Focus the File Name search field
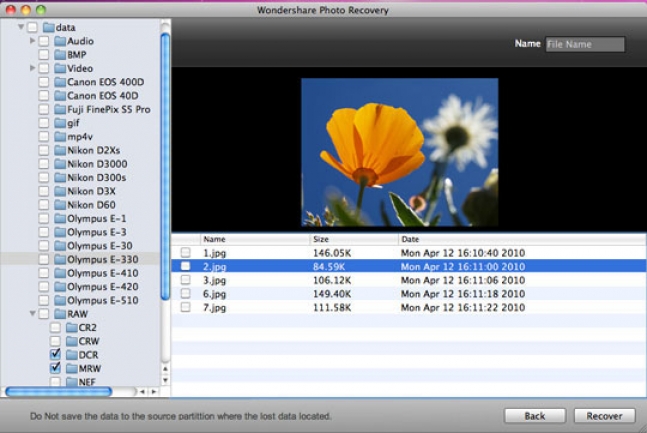Screen dimensions: 647x433 click(585, 44)
